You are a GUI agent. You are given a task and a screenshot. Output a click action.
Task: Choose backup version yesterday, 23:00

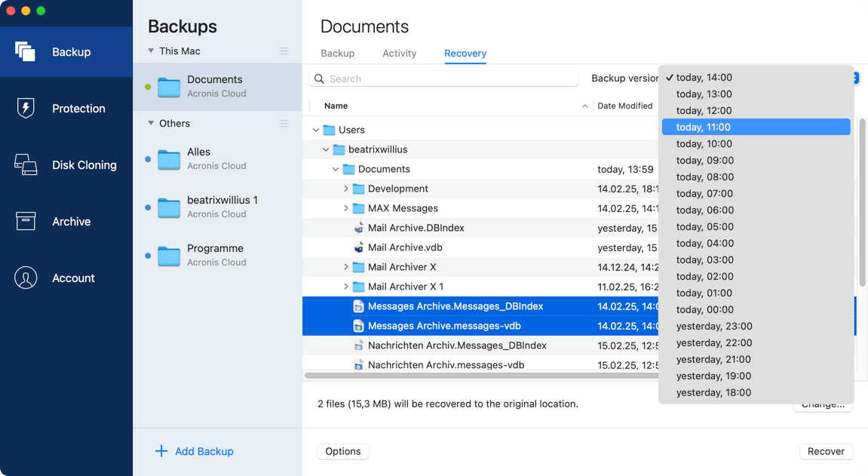tap(756, 326)
